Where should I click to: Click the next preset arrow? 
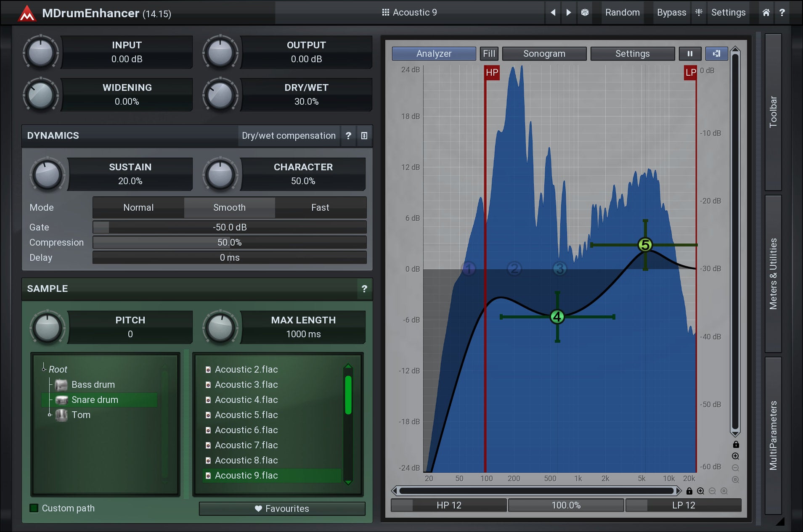coord(568,13)
